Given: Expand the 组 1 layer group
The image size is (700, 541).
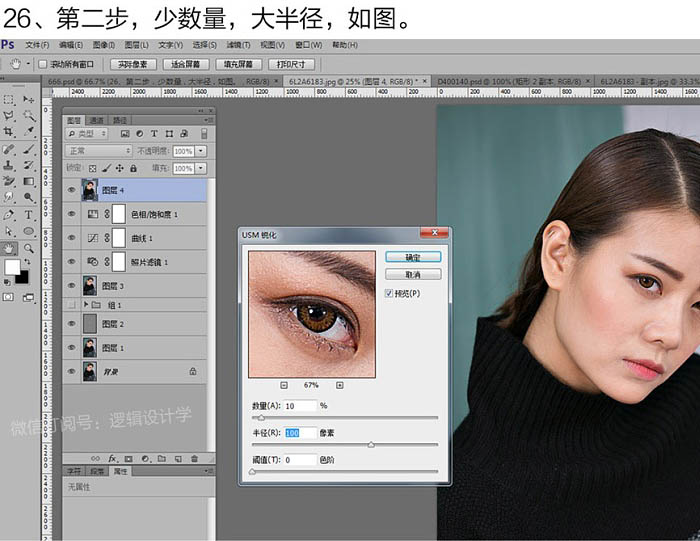Looking at the screenshot, I should (x=86, y=304).
